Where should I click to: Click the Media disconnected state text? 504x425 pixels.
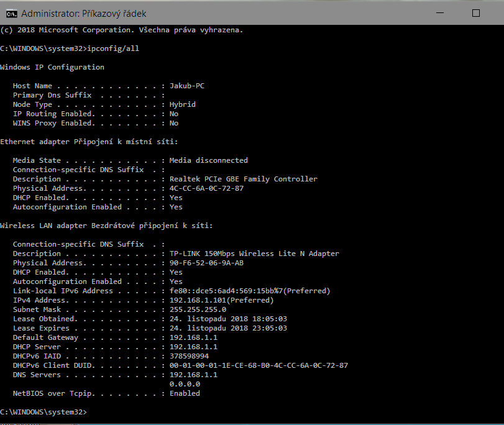tap(208, 160)
